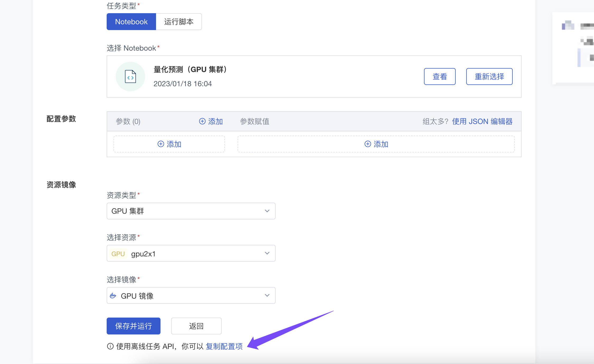Click the 重新选择 button for the notebook
Image resolution: width=594 pixels, height=364 pixels.
(x=489, y=76)
